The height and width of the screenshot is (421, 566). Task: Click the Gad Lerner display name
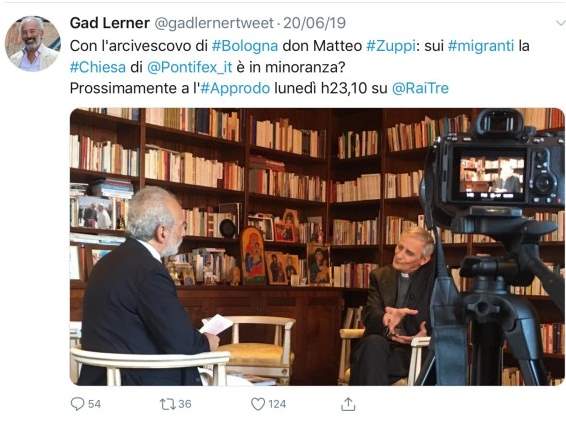[x=110, y=23]
